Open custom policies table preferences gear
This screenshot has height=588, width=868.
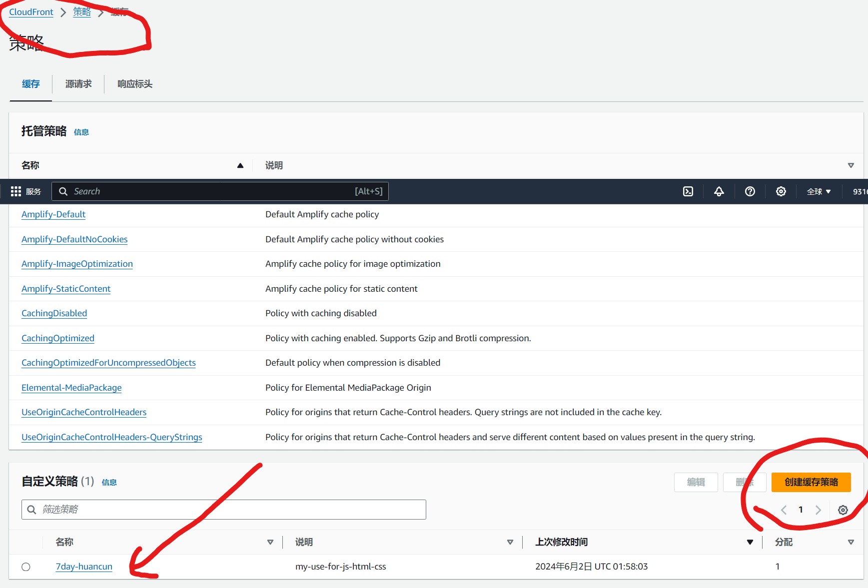click(x=843, y=510)
